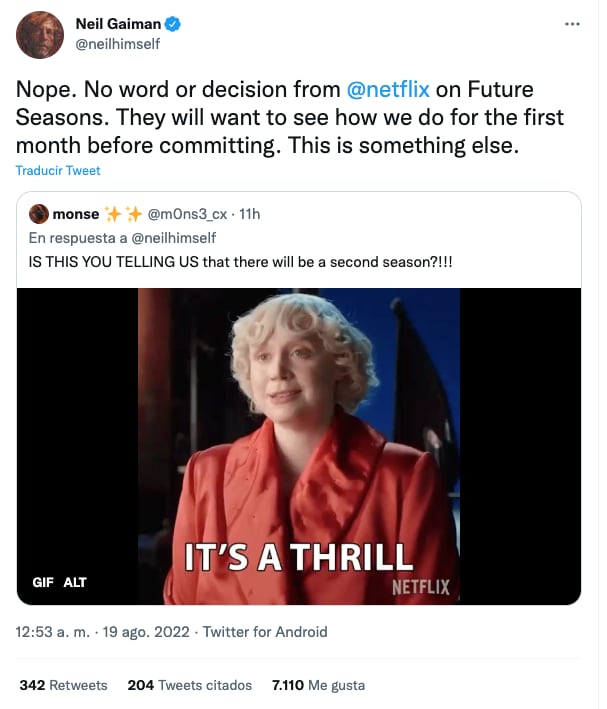607x709 pixels.
Task: Open the three-dot more options menu
Action: (x=572, y=24)
